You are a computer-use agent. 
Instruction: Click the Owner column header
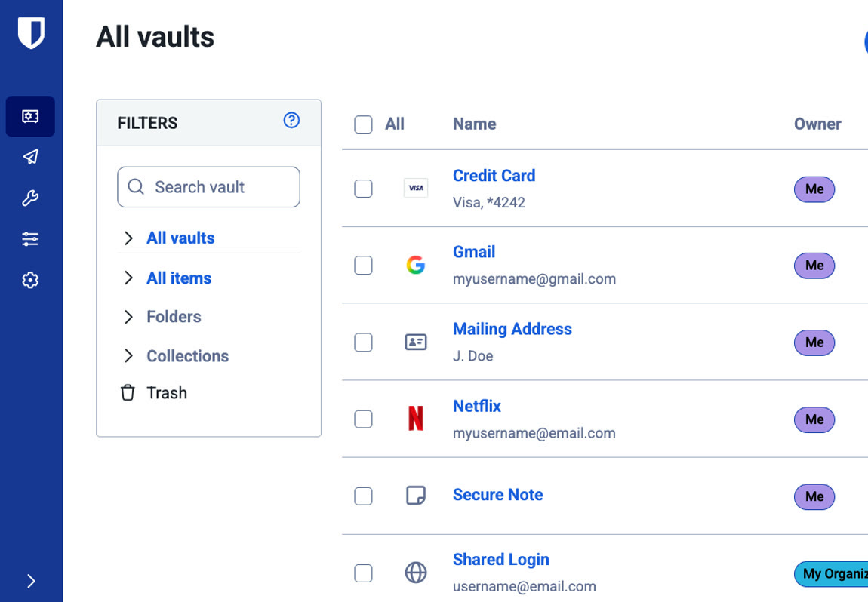click(x=817, y=124)
